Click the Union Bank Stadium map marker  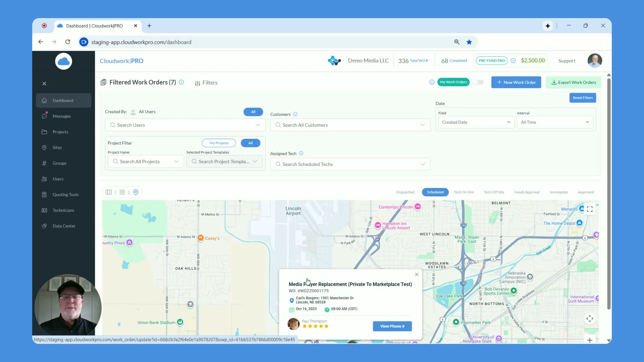pyautogui.click(x=180, y=322)
